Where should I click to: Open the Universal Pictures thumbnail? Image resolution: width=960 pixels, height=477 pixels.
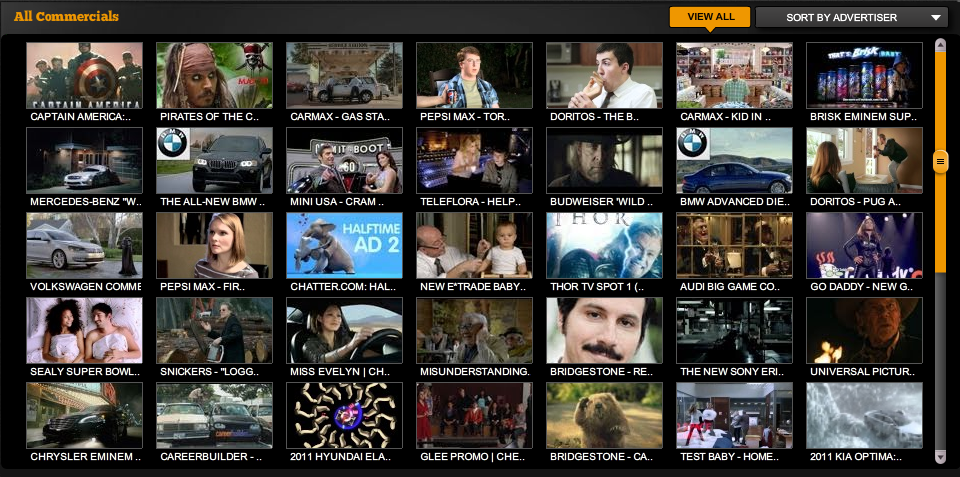click(x=864, y=331)
